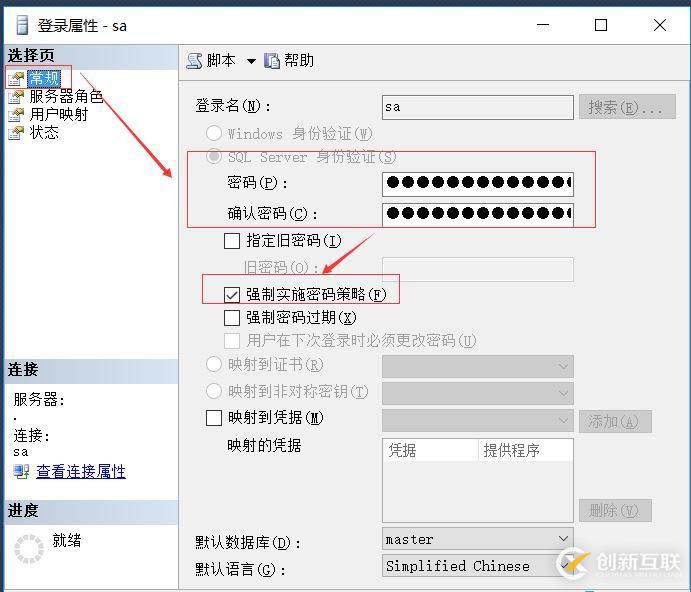Viewport: 691px width, 592px height.
Task: Open the 脚本 dropdown arrow
Action: [251, 61]
